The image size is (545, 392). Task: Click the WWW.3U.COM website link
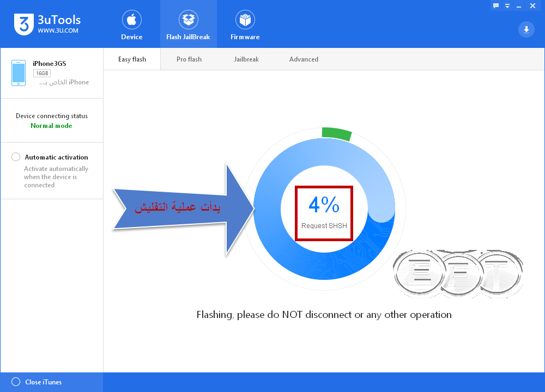pos(58,30)
